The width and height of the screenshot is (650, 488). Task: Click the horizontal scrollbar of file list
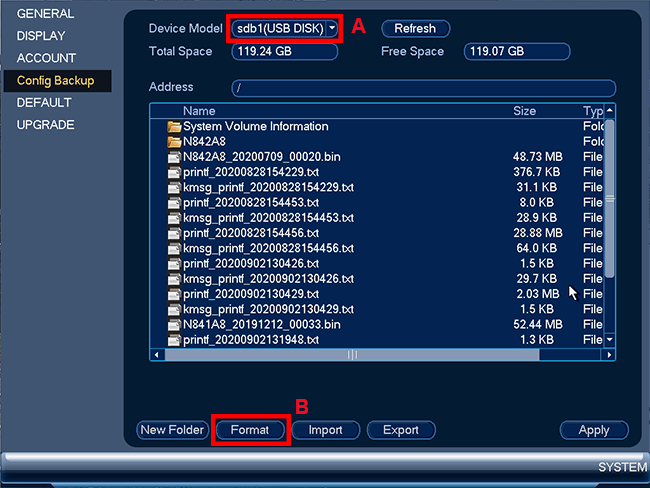pos(352,355)
